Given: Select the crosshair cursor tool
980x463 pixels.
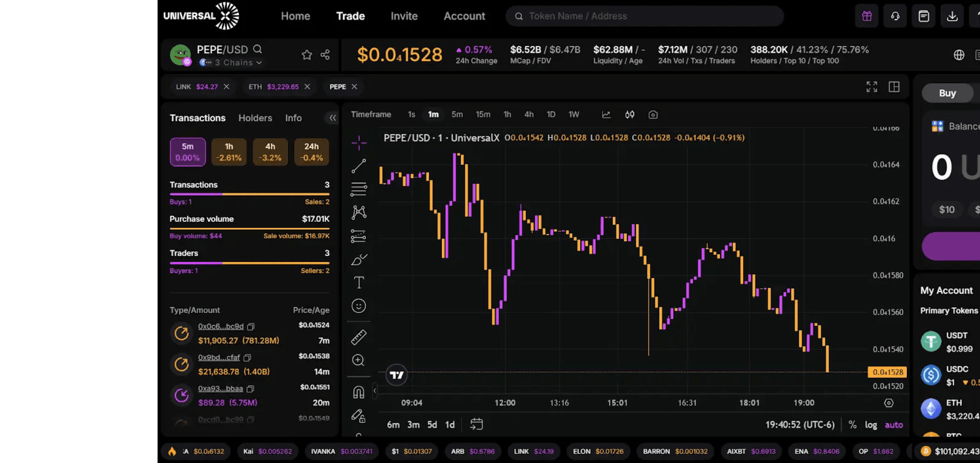Looking at the screenshot, I should click(x=359, y=143).
